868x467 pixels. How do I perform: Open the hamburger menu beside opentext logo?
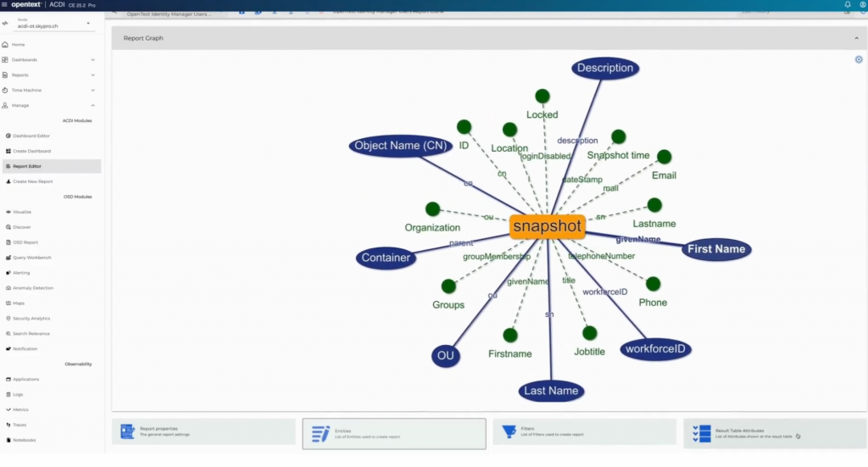tap(4, 4)
